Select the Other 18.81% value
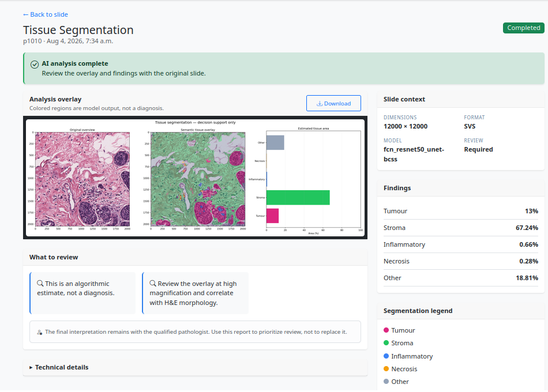Screen dimensions: 548x392 pyautogui.click(x=527, y=278)
